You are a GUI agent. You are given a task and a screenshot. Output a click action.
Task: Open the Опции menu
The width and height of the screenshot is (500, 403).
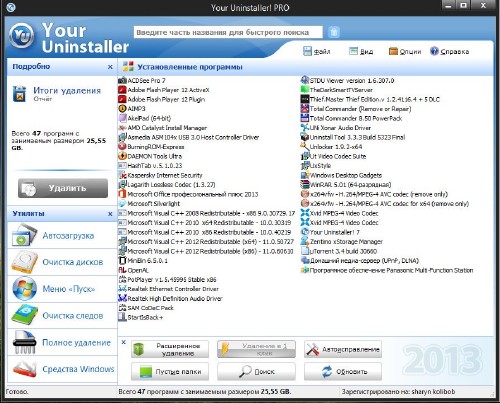pos(405,51)
